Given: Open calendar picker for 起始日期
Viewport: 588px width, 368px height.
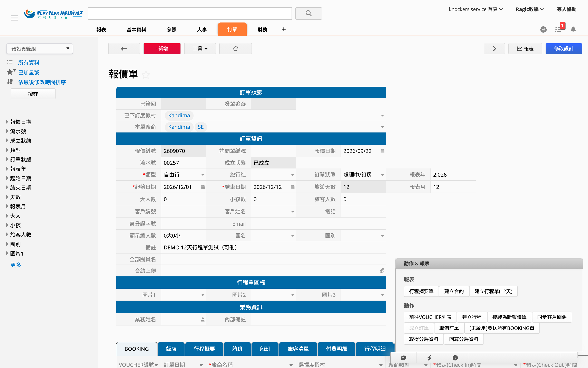Looking at the screenshot, I should pos(203,187).
